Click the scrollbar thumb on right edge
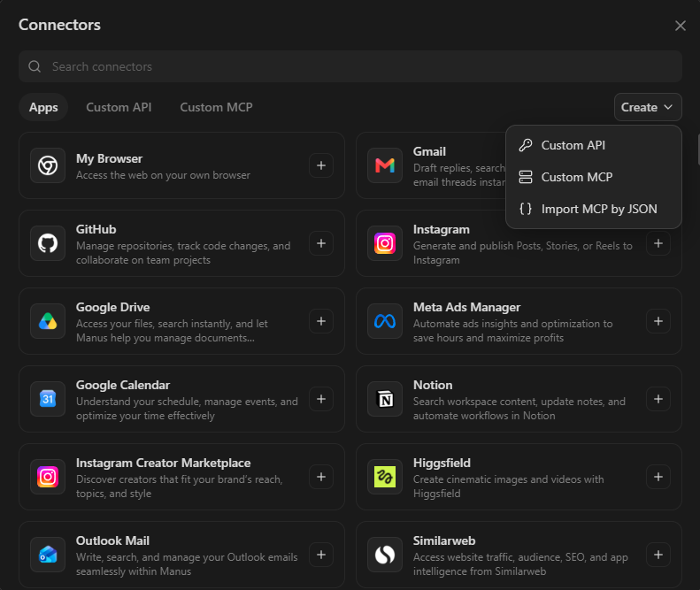The width and height of the screenshot is (700, 590). [698, 149]
